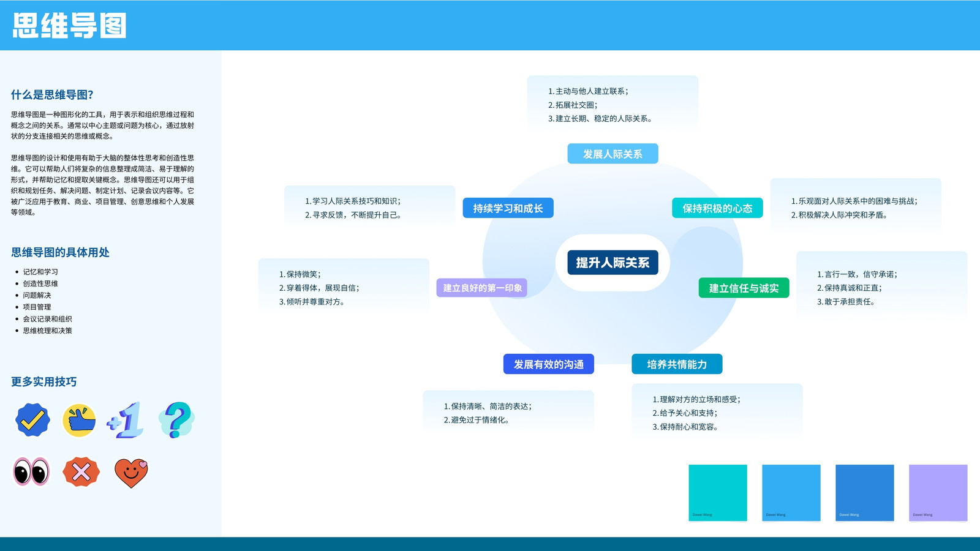
Task: Click the note 积极解决人际冲突和矛盾
Action: click(x=839, y=215)
